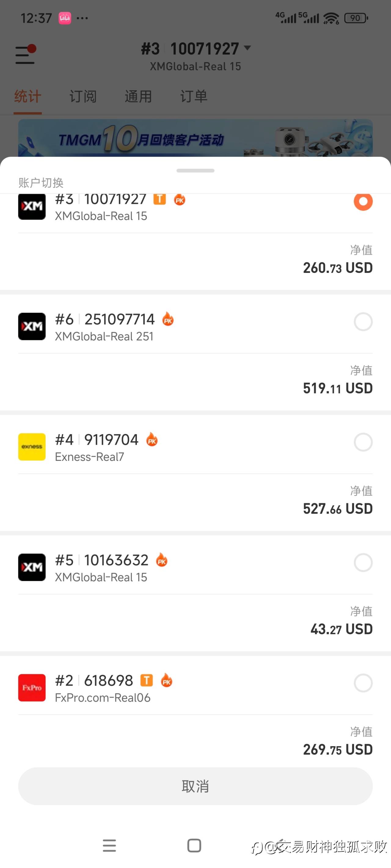Tap the orange T badge next to 618698
The height and width of the screenshot is (868, 391).
pyautogui.click(x=146, y=680)
